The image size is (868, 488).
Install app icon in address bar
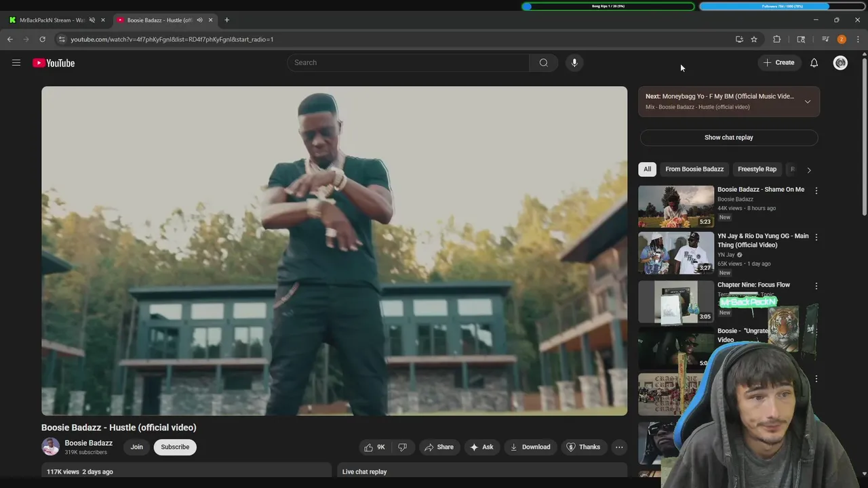coord(739,39)
